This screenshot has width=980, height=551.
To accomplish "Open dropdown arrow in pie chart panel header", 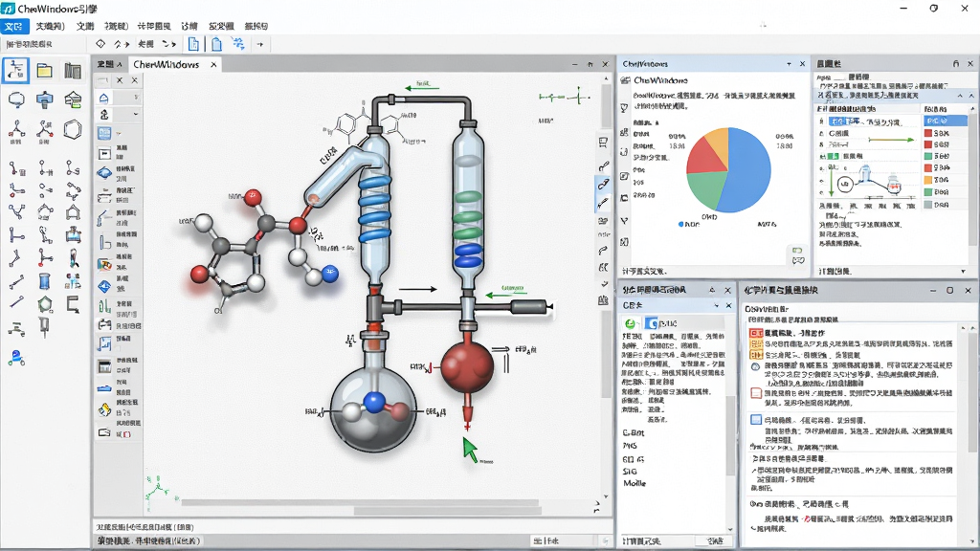I will [x=790, y=64].
